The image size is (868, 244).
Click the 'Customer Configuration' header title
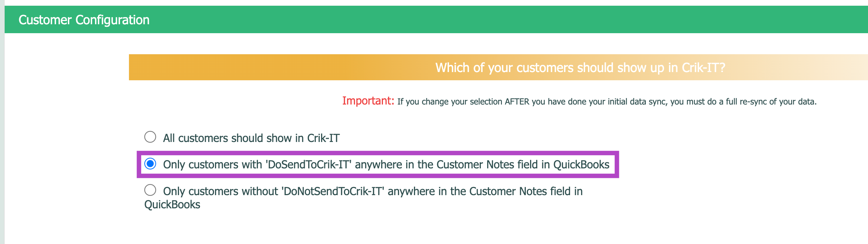click(x=84, y=20)
